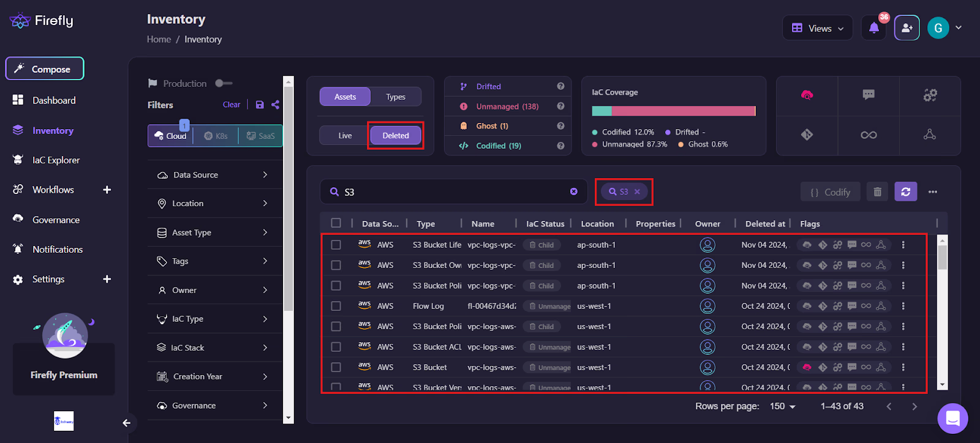Click the git diamond icon in icon grid
Screen dimensions: 980x443
807,135
